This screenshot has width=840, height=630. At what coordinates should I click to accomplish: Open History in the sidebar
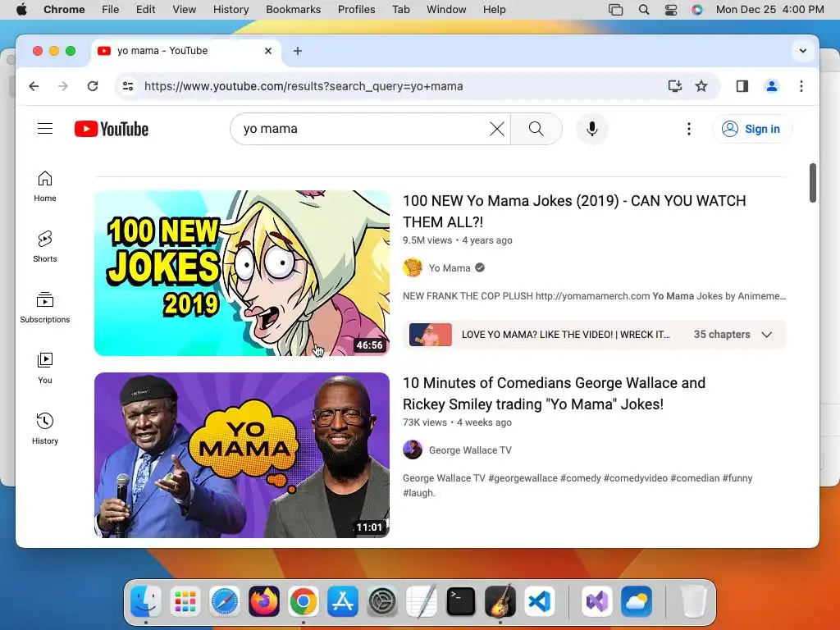(45, 428)
